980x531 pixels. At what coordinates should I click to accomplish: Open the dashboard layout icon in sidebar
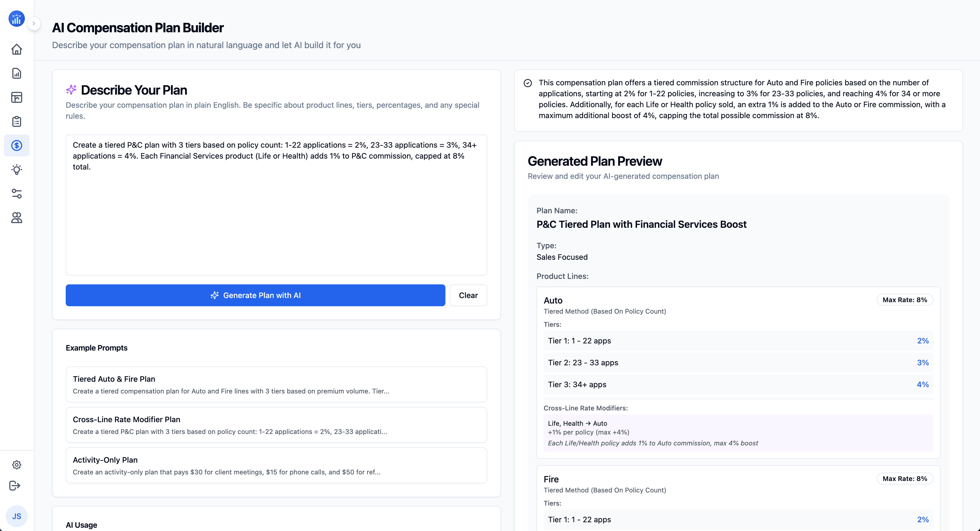tap(16, 97)
